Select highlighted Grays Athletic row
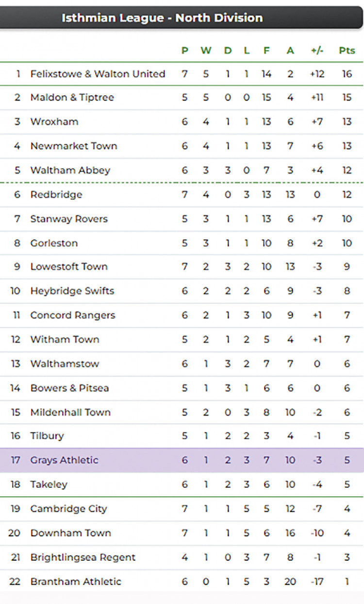 pyautogui.click(x=182, y=460)
